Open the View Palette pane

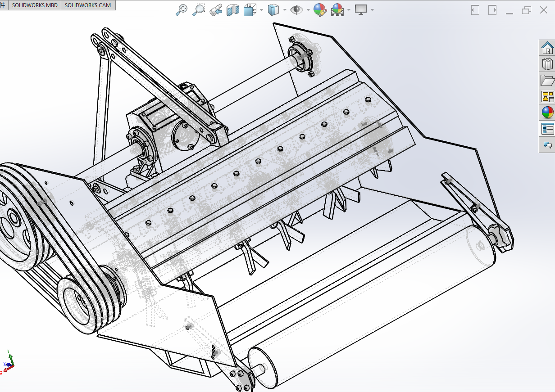(547, 96)
